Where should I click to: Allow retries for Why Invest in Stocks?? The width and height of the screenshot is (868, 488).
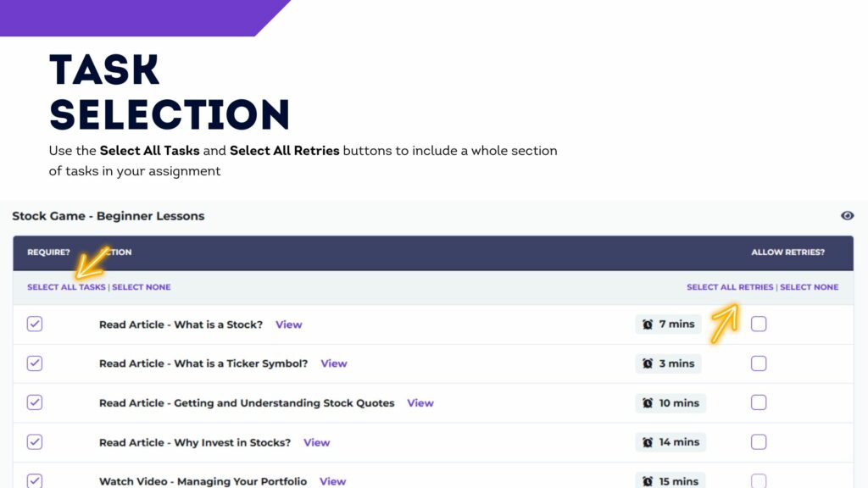759,441
